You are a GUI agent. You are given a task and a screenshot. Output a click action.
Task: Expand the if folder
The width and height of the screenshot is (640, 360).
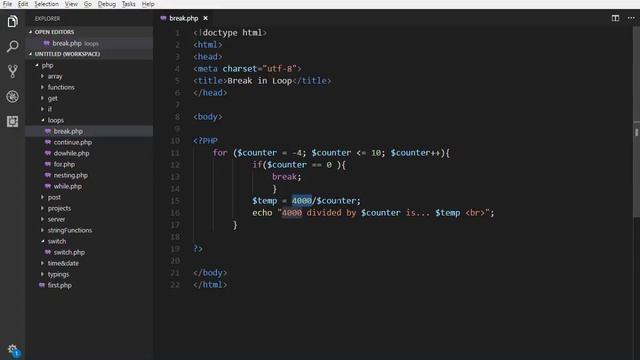[42, 109]
